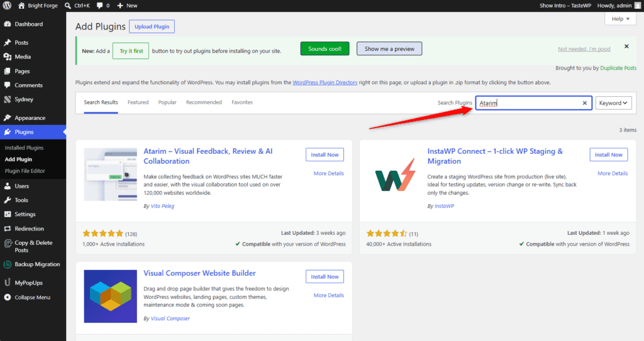The height and width of the screenshot is (341, 644).
Task: Open author Vito Peleg link
Action: pyautogui.click(x=162, y=207)
